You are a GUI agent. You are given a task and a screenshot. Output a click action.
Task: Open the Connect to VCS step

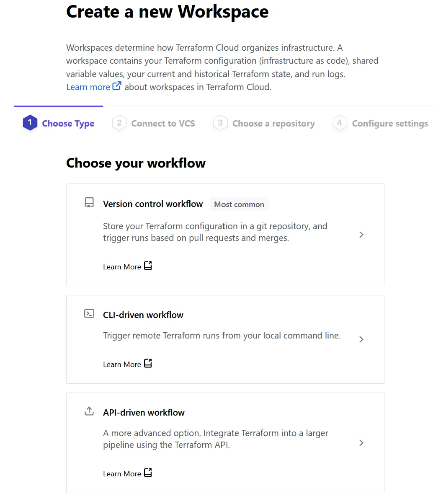[163, 123]
